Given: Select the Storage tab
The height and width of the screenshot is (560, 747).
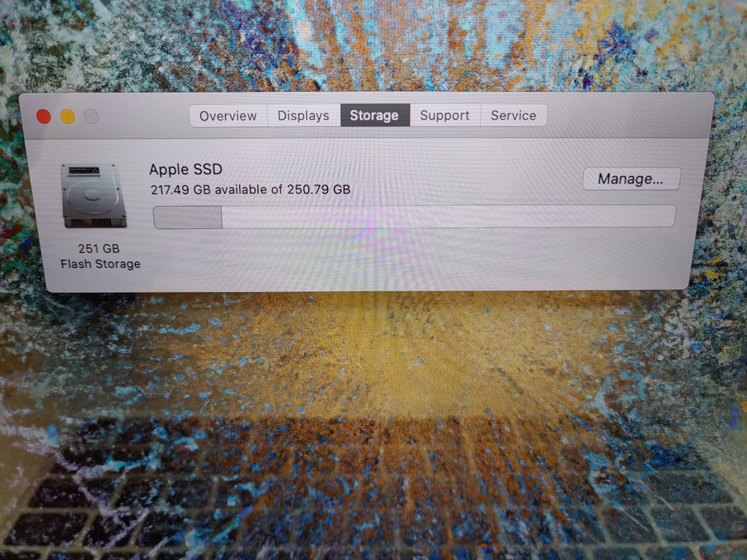Looking at the screenshot, I should [x=375, y=115].
